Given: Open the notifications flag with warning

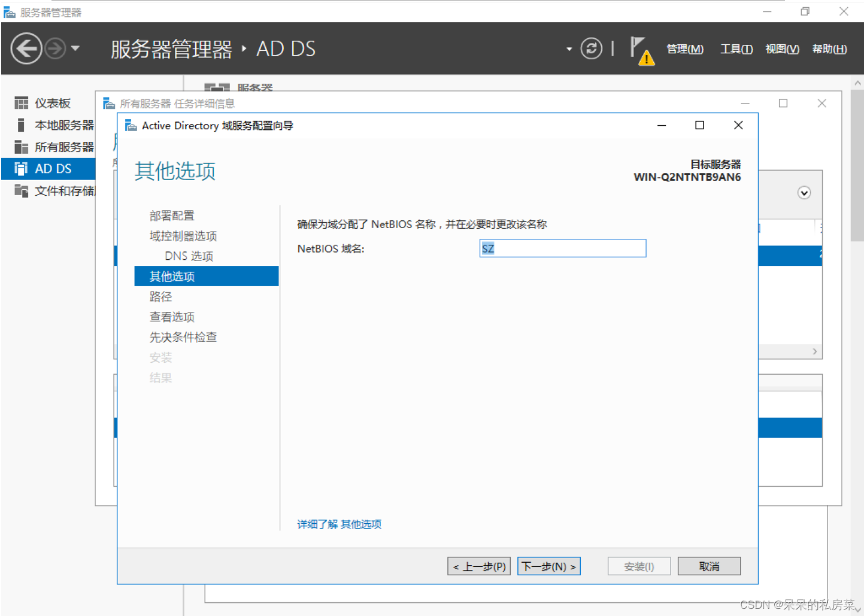Looking at the screenshot, I should pos(642,50).
